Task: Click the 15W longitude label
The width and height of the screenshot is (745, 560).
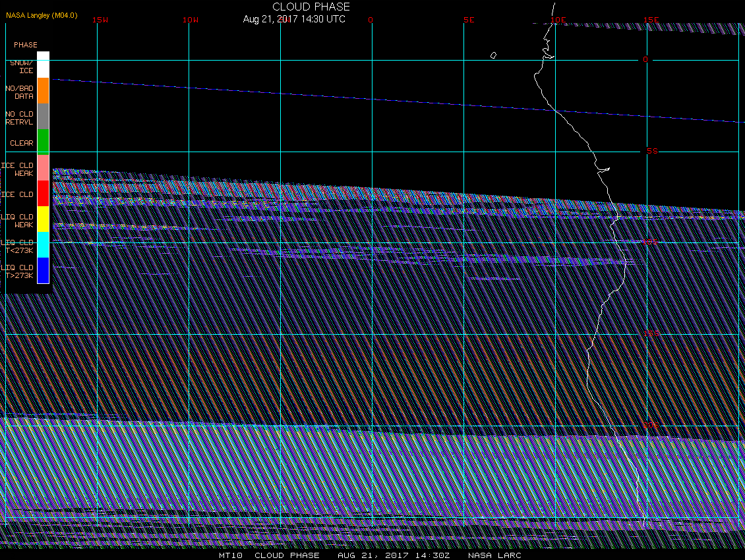Action: 100,20
